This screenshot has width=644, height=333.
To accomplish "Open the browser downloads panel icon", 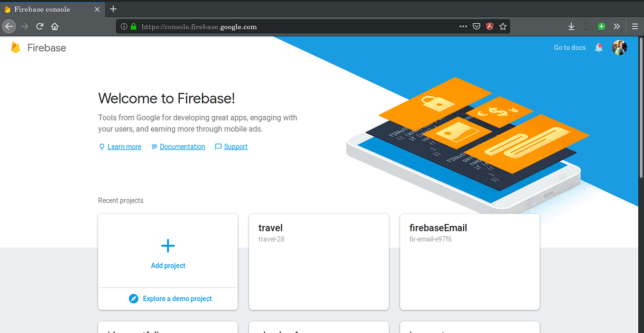I will pyautogui.click(x=571, y=26).
